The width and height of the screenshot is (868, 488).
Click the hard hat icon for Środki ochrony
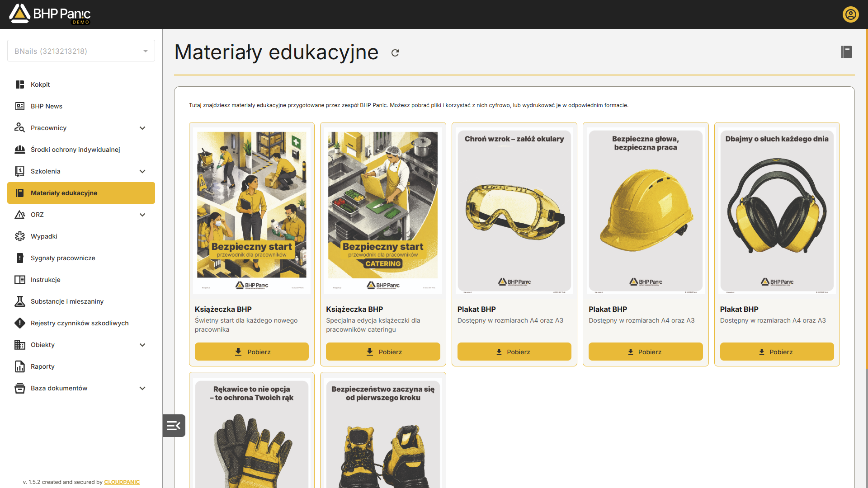tap(20, 150)
